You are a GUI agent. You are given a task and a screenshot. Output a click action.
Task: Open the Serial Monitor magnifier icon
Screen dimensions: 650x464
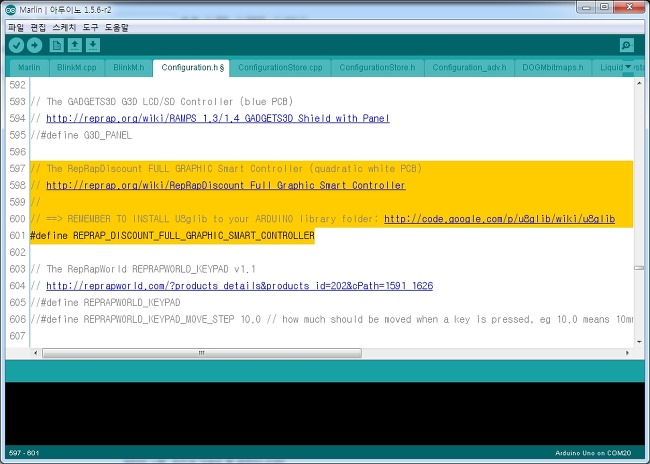(x=626, y=45)
